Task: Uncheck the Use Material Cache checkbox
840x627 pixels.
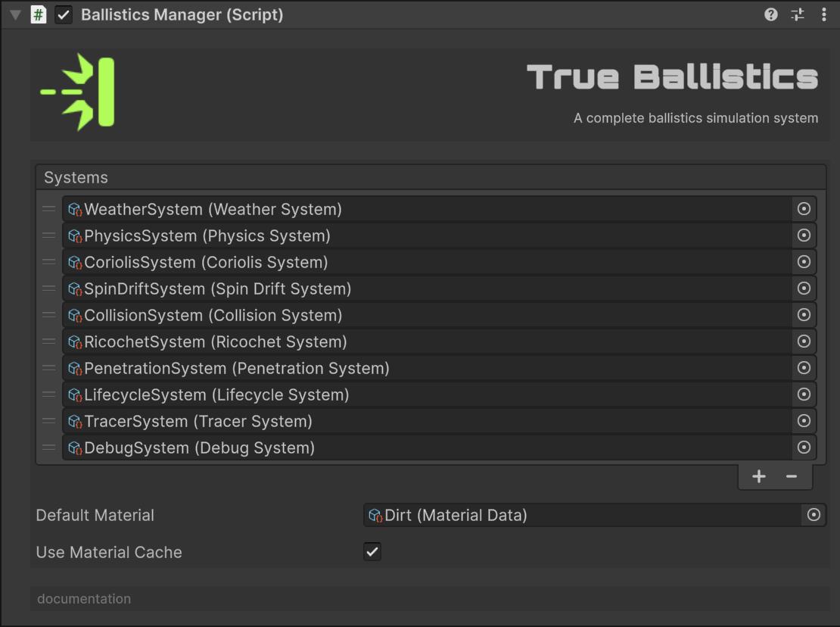Action: pyautogui.click(x=372, y=552)
